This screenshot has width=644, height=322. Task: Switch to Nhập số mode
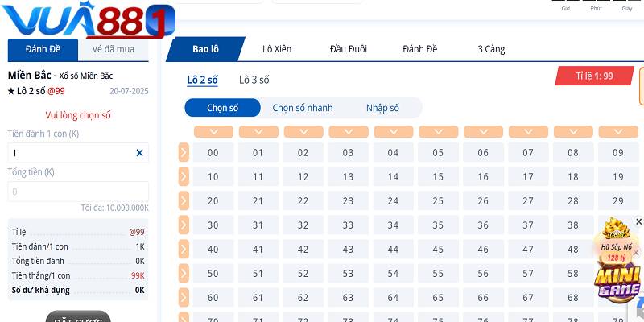pyautogui.click(x=382, y=108)
